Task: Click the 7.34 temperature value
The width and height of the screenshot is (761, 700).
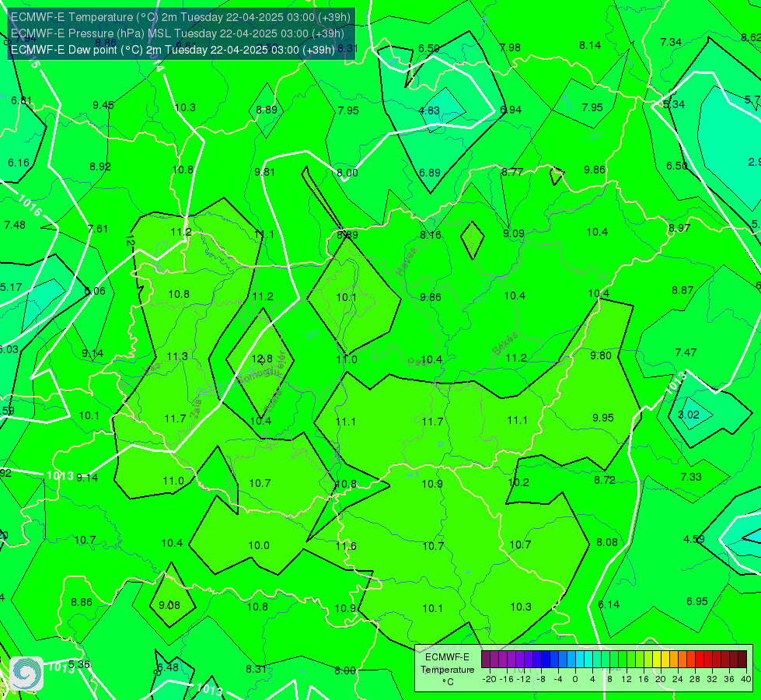Action: [x=671, y=42]
